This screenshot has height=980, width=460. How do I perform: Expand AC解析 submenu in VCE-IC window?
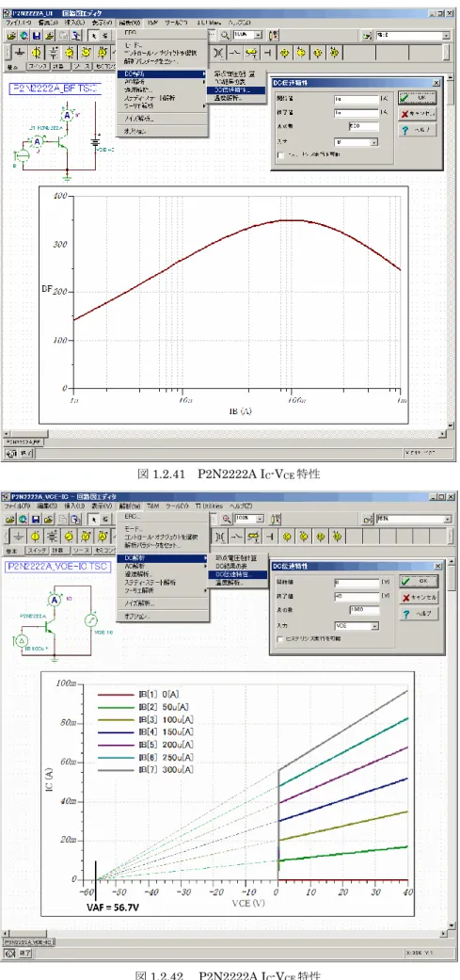coord(163,566)
